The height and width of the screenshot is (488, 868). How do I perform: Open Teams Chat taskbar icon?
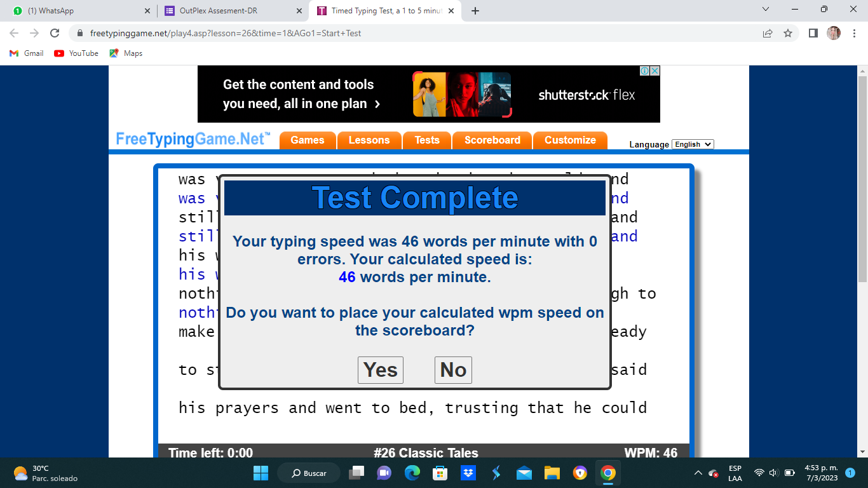(x=384, y=473)
